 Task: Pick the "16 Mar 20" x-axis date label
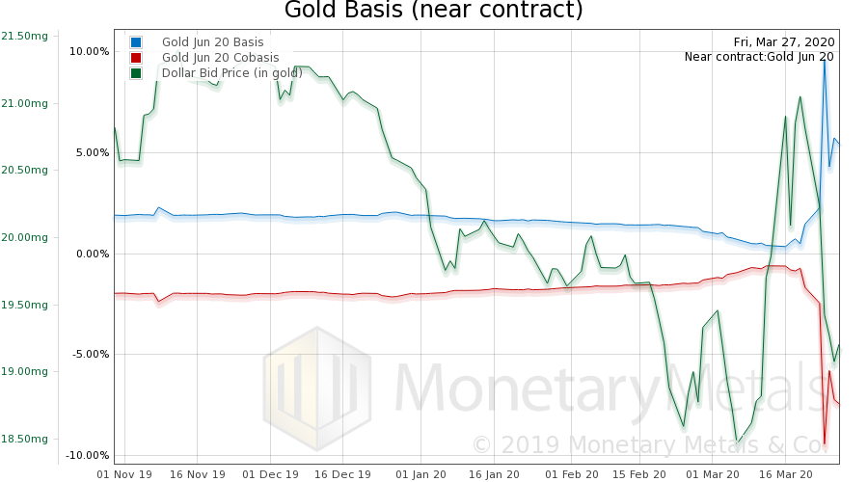[792, 474]
